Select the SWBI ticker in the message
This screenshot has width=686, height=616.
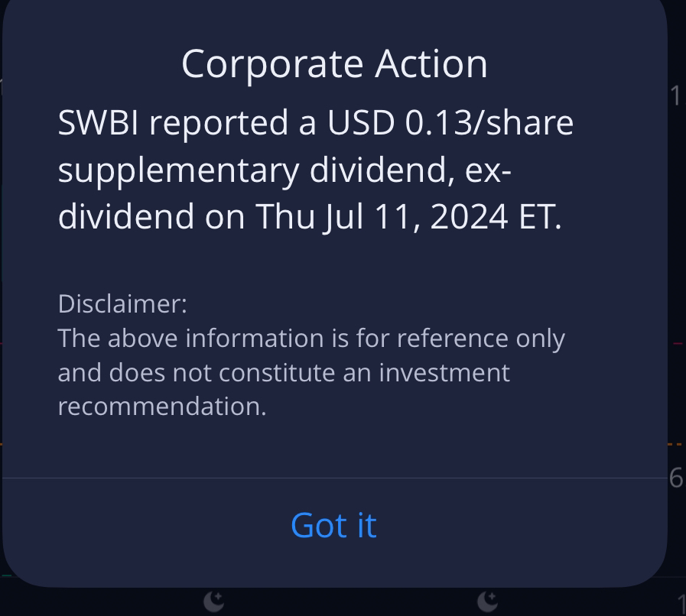[98, 123]
